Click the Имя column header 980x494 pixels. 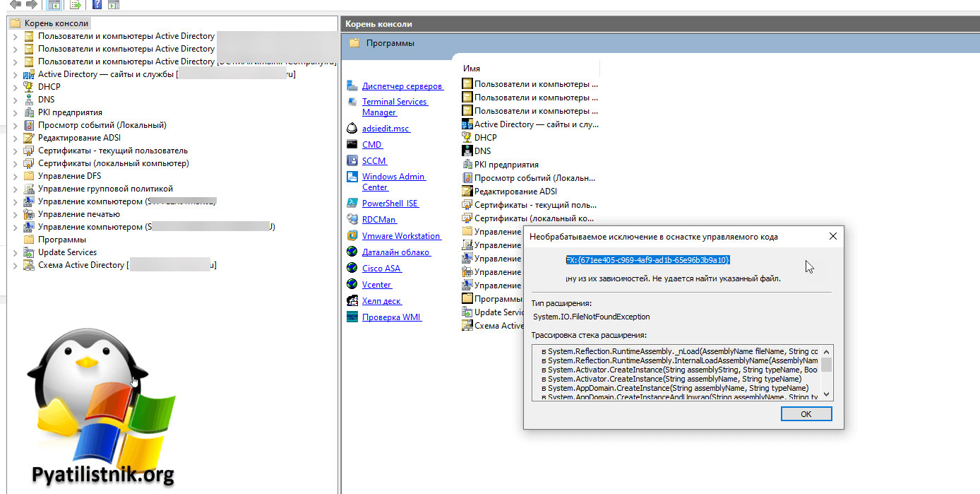(x=472, y=69)
